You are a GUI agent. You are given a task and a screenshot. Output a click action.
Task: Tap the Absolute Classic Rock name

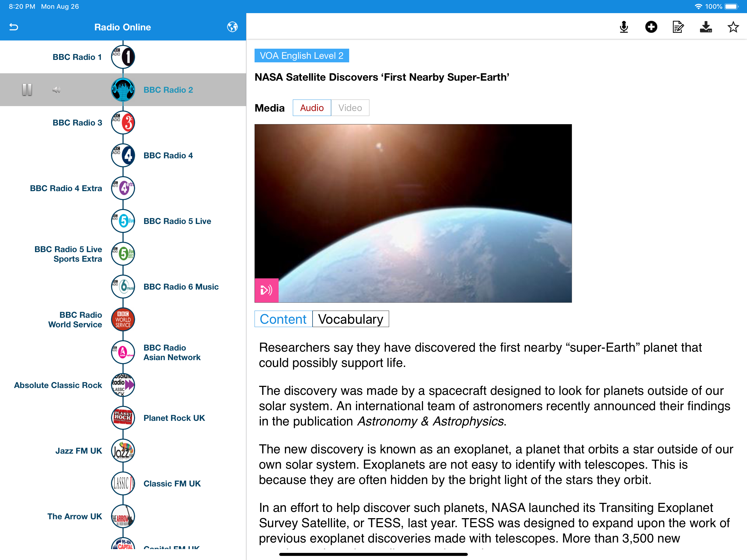point(58,385)
